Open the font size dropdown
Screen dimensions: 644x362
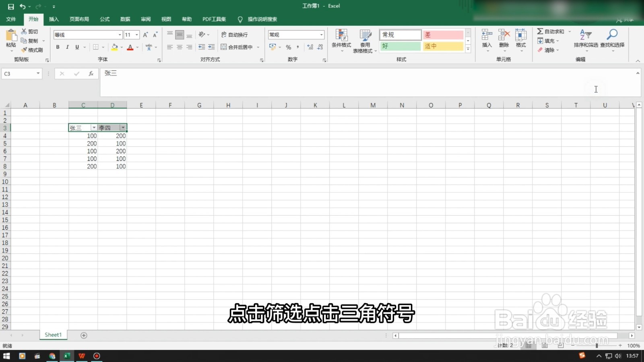137,35
